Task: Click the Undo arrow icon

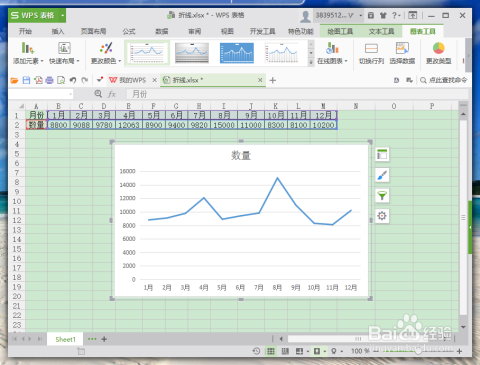Action: coord(73,80)
